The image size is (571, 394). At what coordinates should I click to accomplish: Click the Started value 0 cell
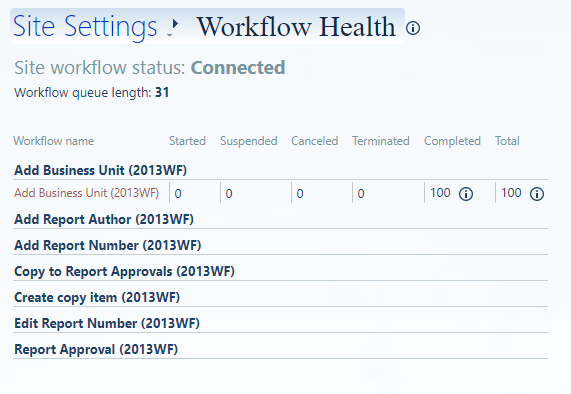point(178,194)
